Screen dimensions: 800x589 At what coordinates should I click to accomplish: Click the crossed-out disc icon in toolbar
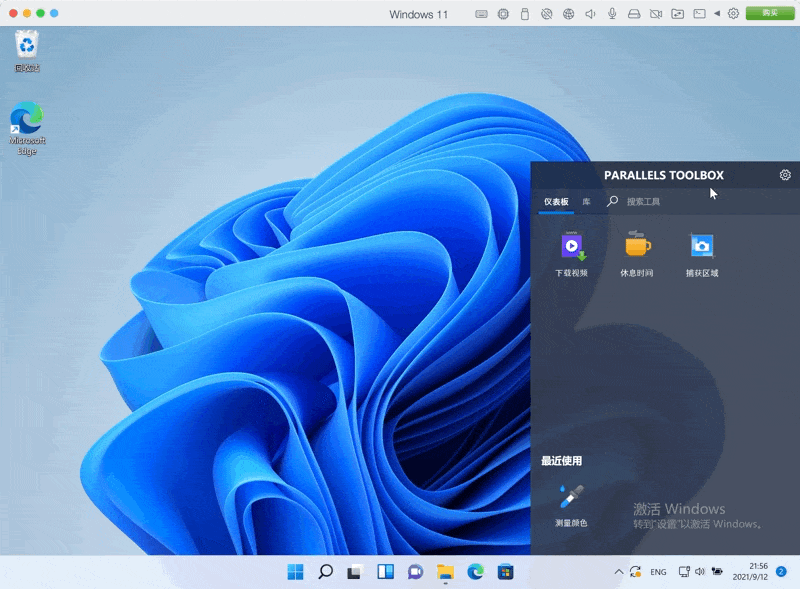tap(546, 14)
